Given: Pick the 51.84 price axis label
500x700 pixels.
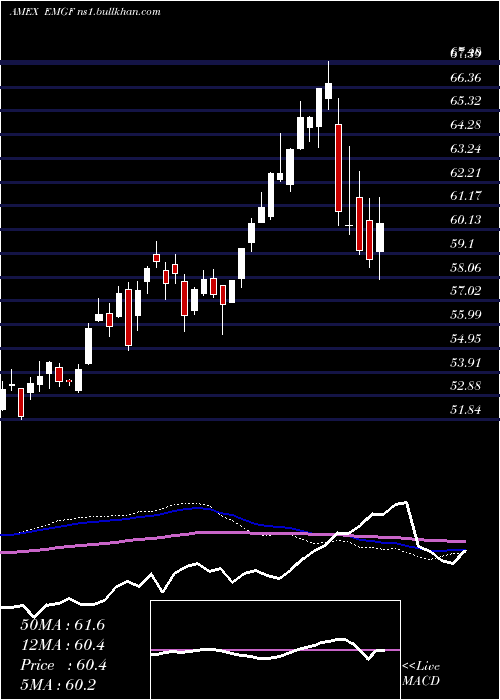Looking at the screenshot, I should (x=466, y=410).
